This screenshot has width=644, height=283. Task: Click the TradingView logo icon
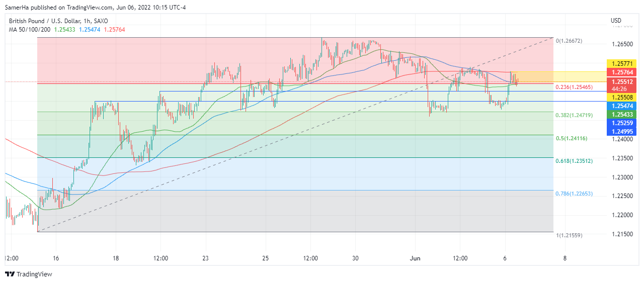10,274
